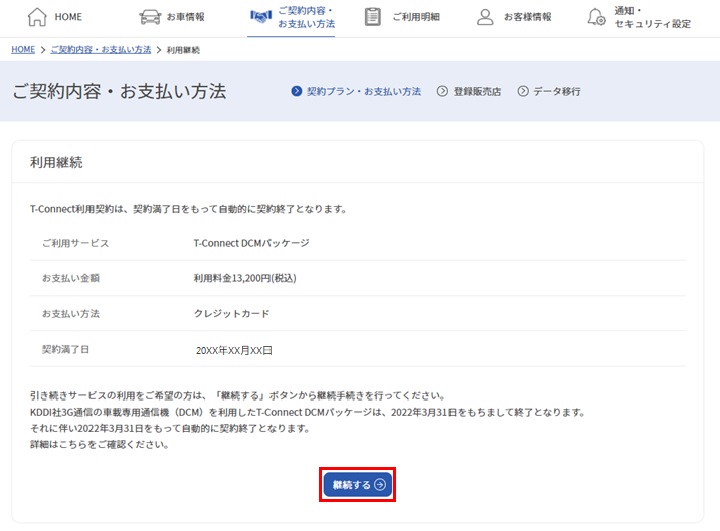Click the お支払い金額 row label

[x=71, y=278]
